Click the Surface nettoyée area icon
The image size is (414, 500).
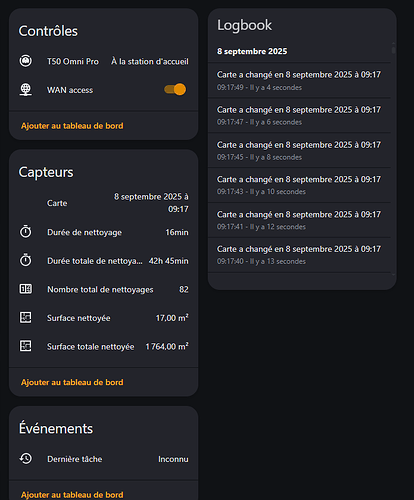pos(26,317)
